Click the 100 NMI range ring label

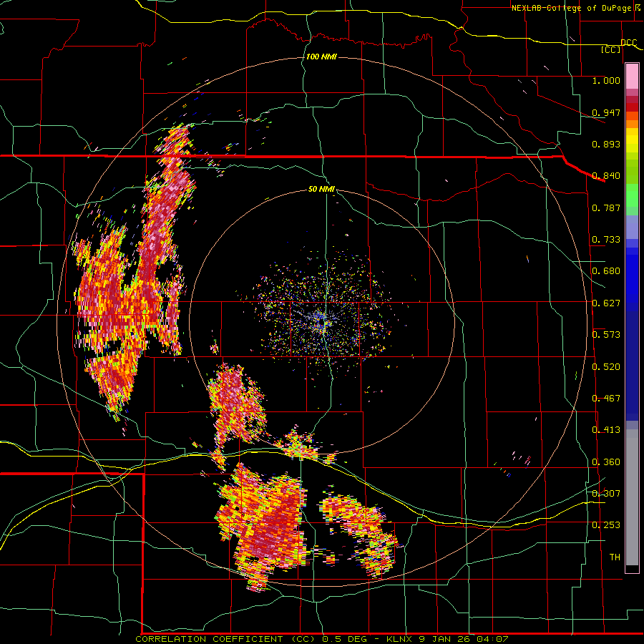(x=321, y=57)
